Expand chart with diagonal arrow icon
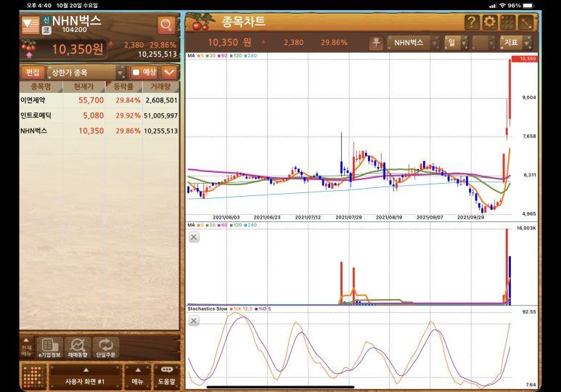Image resolution: width=561 pixels, height=392 pixels. pos(525,23)
